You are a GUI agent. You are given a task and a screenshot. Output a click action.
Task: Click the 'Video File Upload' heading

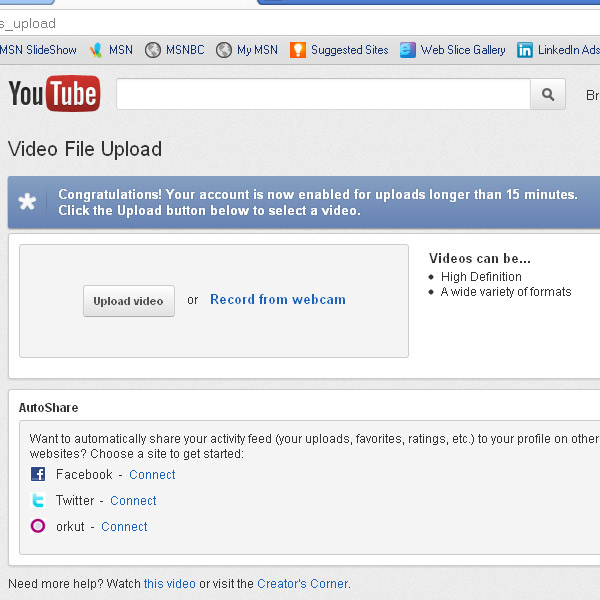[x=85, y=149]
